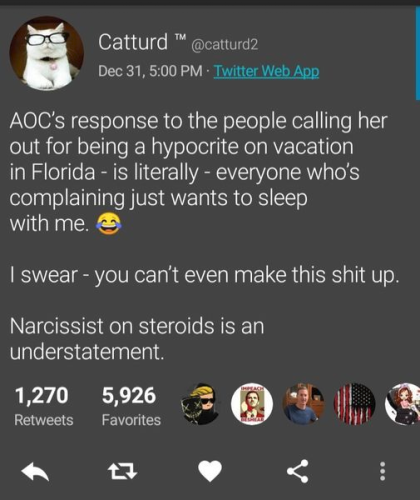Click the Dec 31, 5:00 PM timestamp
This screenshot has width=420, height=500.
coord(150,71)
